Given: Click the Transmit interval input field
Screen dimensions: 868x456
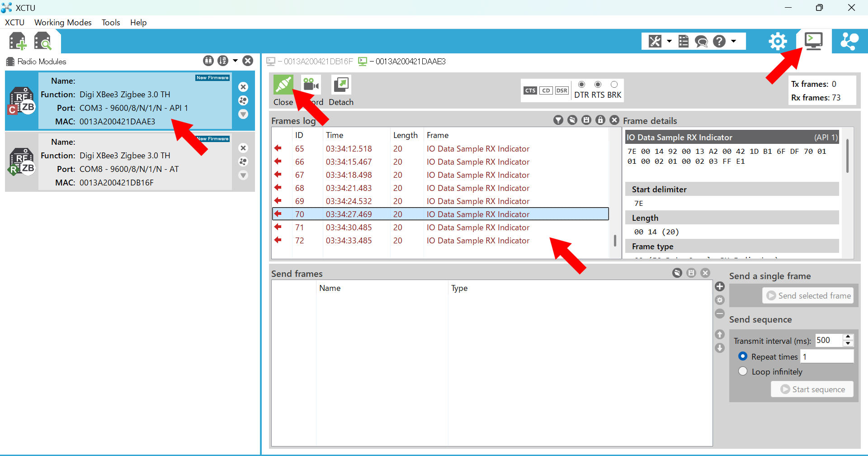Looking at the screenshot, I should point(829,340).
